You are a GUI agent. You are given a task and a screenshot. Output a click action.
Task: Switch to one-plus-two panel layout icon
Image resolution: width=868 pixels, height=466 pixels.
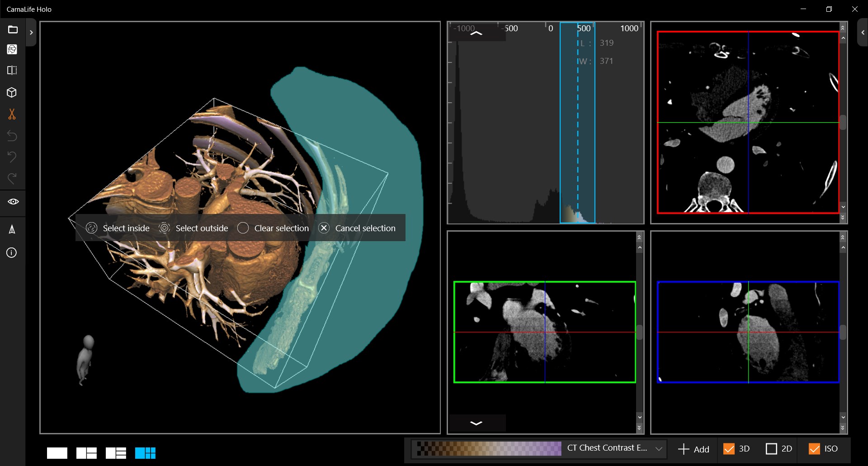86,453
